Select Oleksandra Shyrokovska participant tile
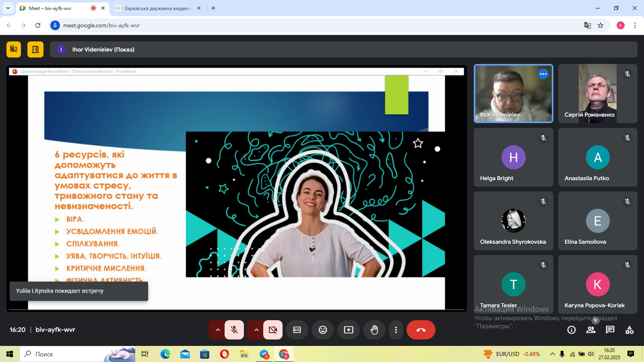Image resolution: width=644 pixels, height=362 pixels. [x=514, y=221]
